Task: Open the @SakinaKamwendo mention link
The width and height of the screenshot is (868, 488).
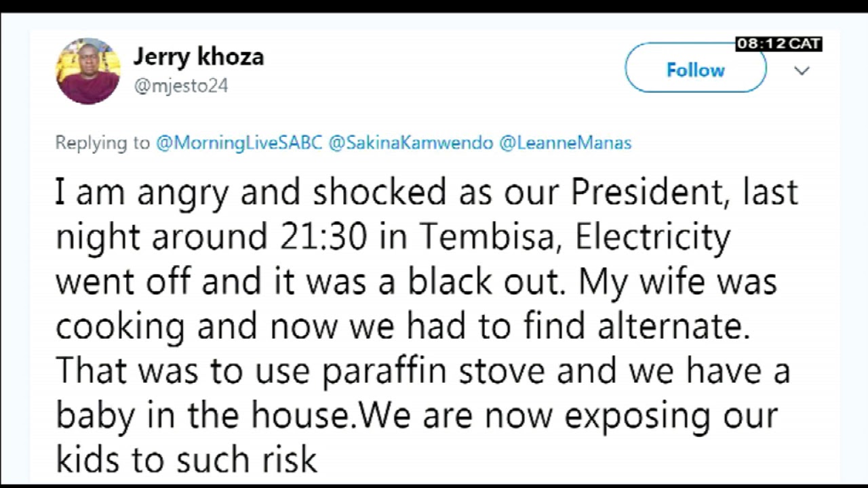Action: coord(410,143)
